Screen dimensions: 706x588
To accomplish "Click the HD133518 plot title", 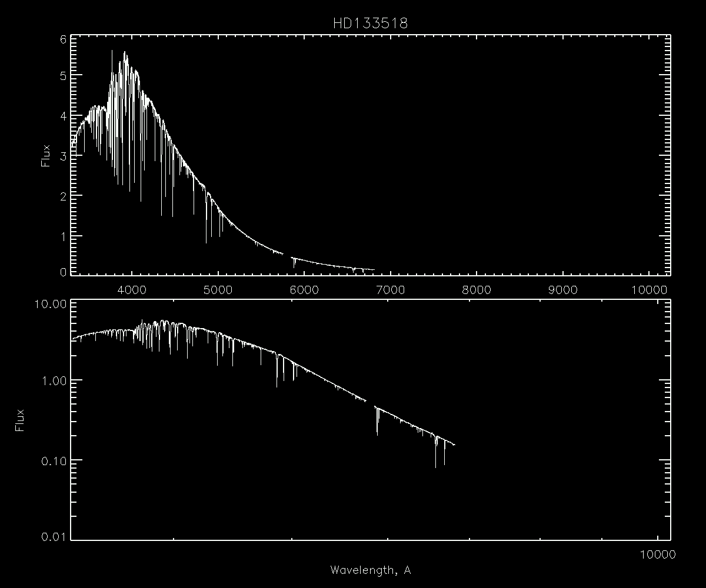I will pos(370,24).
